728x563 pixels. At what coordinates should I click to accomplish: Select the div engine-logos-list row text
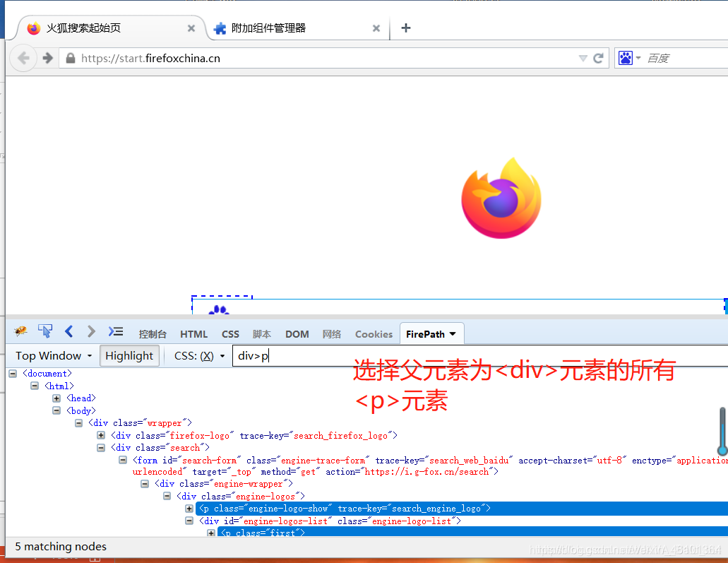tap(330, 521)
